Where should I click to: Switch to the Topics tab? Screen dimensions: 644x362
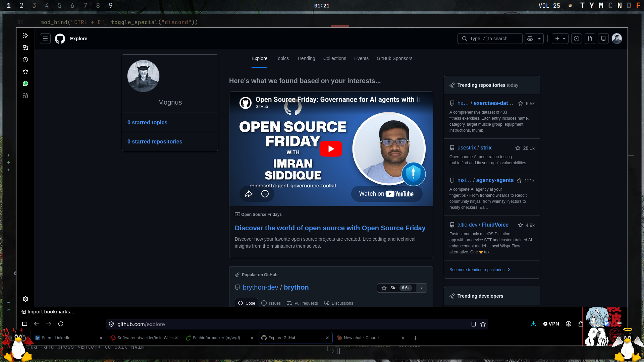coord(282,58)
